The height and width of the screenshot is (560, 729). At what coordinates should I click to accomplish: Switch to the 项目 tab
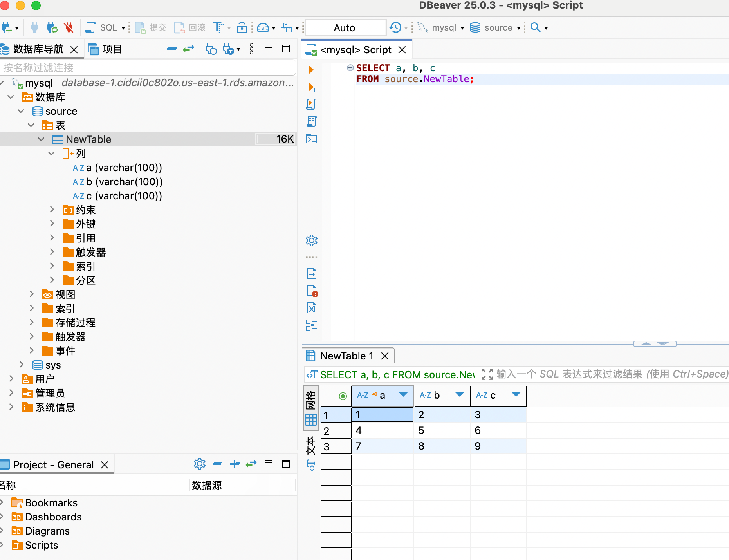pos(105,49)
